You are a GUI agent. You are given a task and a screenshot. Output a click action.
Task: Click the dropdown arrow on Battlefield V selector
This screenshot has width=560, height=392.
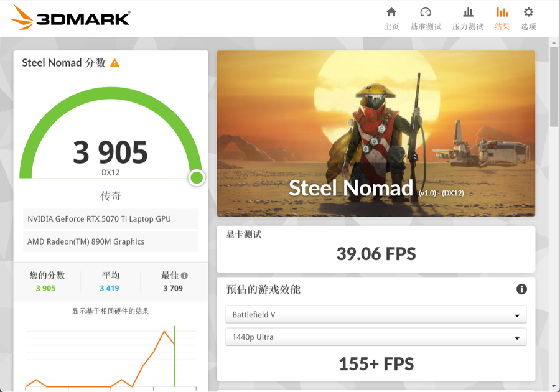pos(517,315)
